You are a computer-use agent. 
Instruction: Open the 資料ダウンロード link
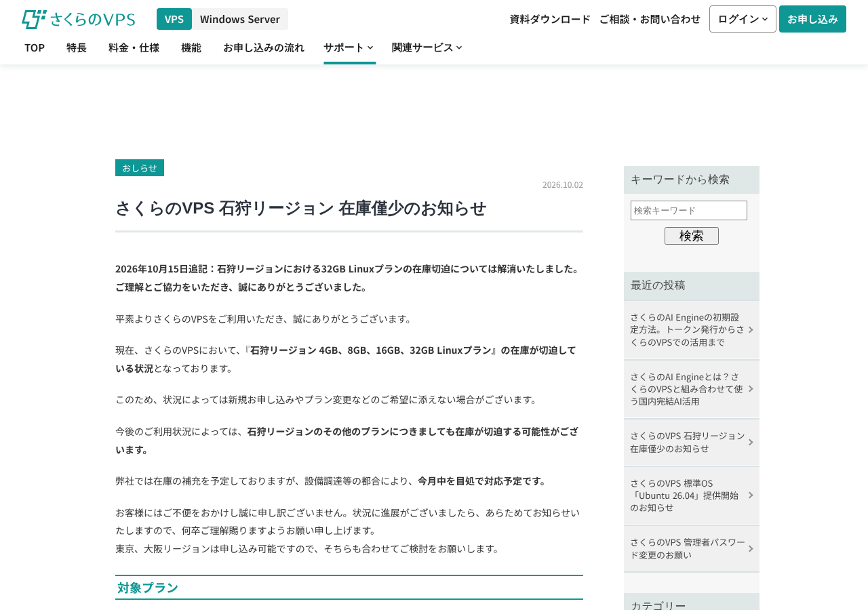click(550, 19)
